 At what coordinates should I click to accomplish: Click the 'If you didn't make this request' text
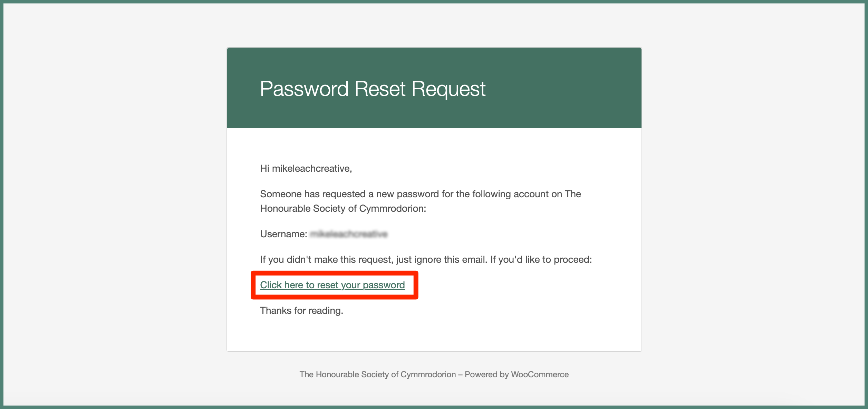[327, 260]
